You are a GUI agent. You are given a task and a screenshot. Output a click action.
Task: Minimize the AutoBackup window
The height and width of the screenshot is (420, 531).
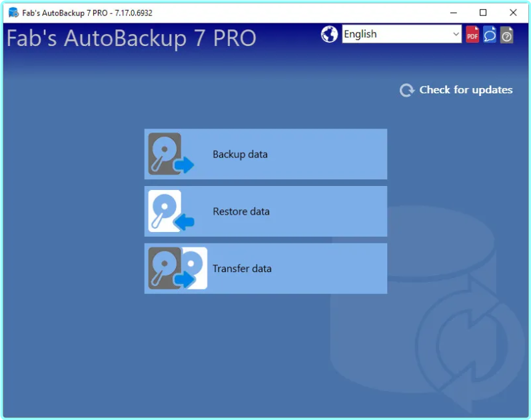tap(453, 13)
